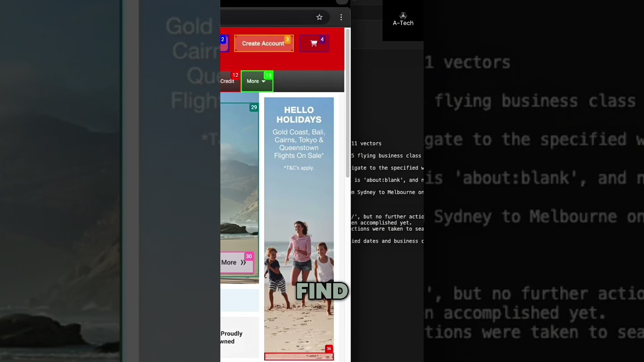Screen dimensions: 644x362
Task: Open the shopping cart
Action: pyautogui.click(x=314, y=43)
